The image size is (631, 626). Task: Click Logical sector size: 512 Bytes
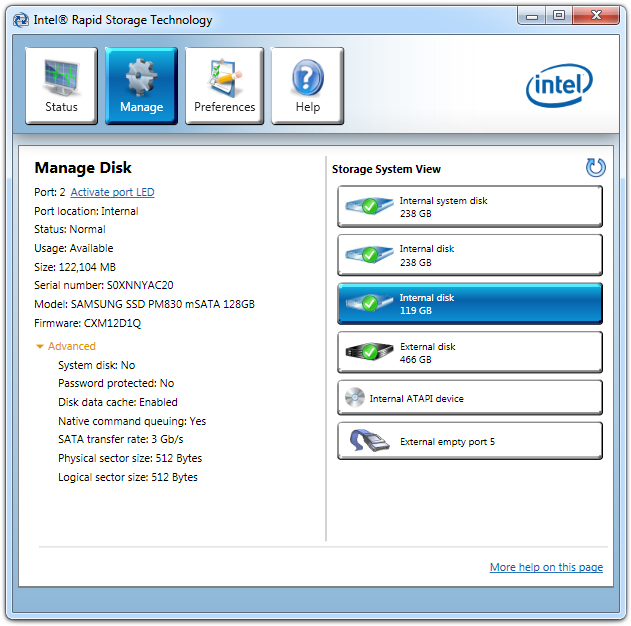128,477
